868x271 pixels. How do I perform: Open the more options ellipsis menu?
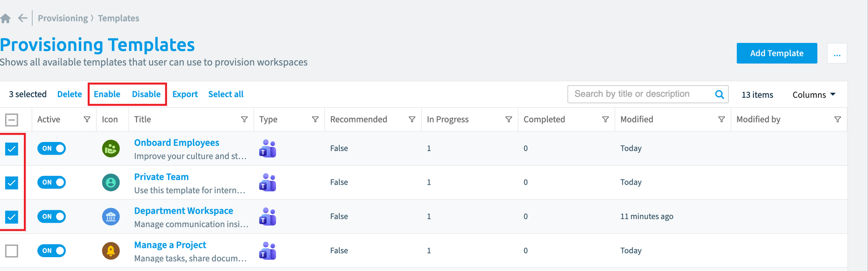click(837, 53)
